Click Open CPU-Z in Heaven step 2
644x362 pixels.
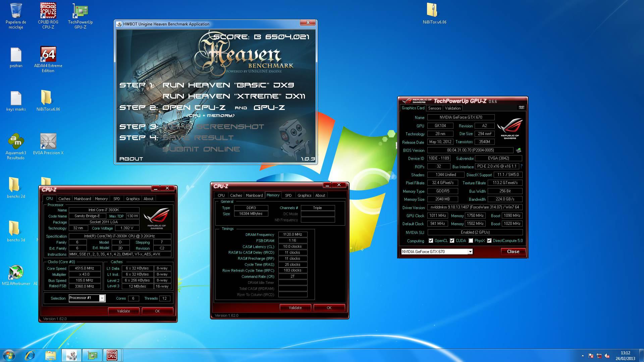coord(194,108)
